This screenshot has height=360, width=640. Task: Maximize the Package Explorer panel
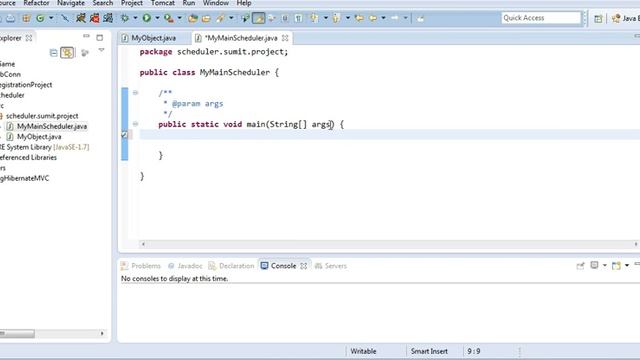click(100, 38)
